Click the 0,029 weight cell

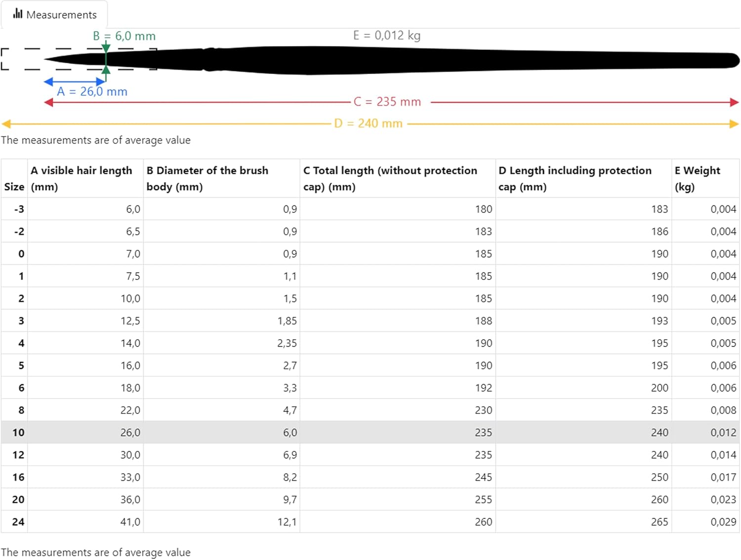723,521
